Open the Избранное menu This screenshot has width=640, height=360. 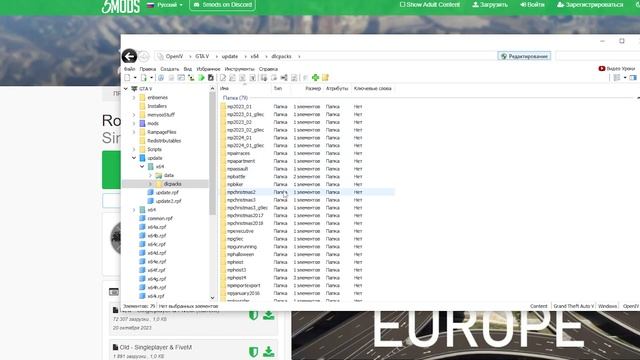(x=208, y=69)
